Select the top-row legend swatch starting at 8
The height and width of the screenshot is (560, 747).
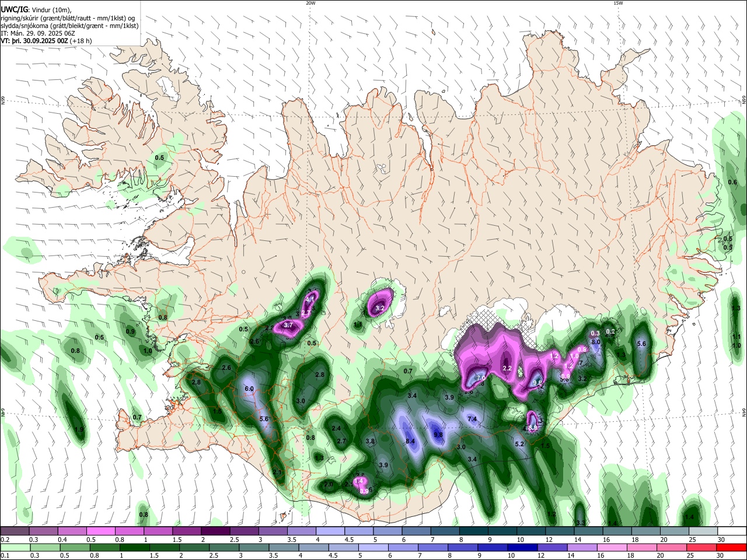(474, 531)
